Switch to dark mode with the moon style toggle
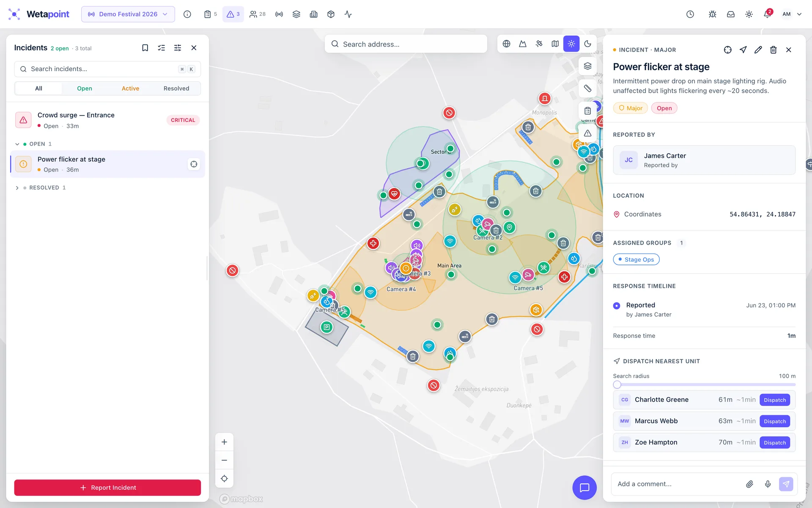Image resolution: width=812 pixels, height=508 pixels. click(x=587, y=44)
